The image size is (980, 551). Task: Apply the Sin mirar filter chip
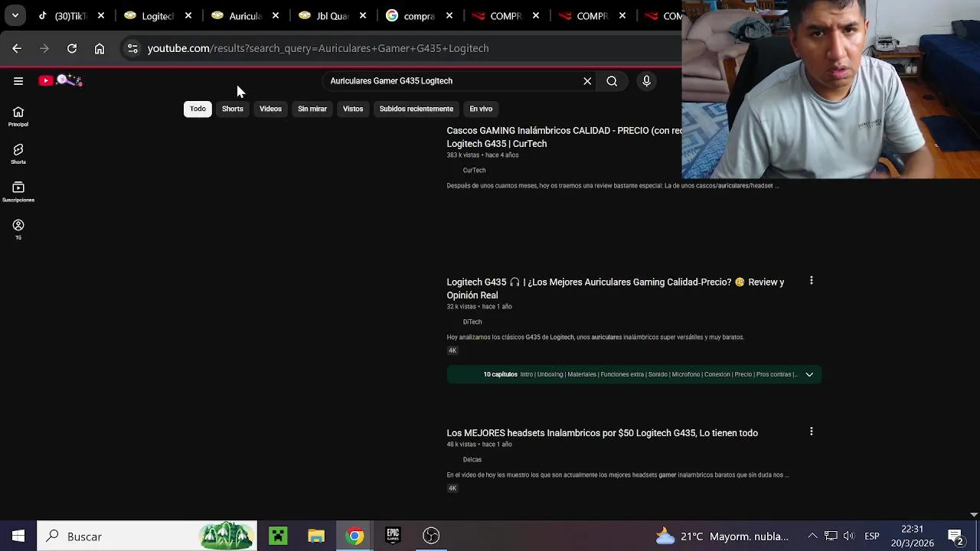(312, 109)
